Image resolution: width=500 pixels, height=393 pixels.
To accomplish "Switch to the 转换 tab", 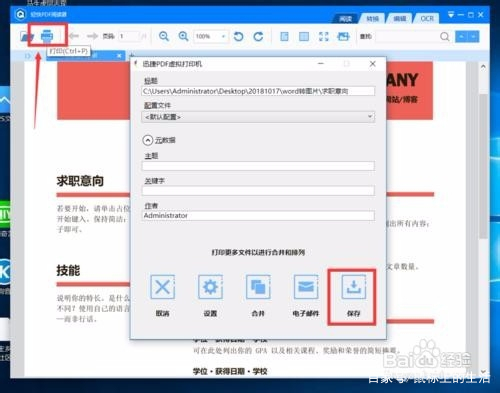I will [373, 19].
